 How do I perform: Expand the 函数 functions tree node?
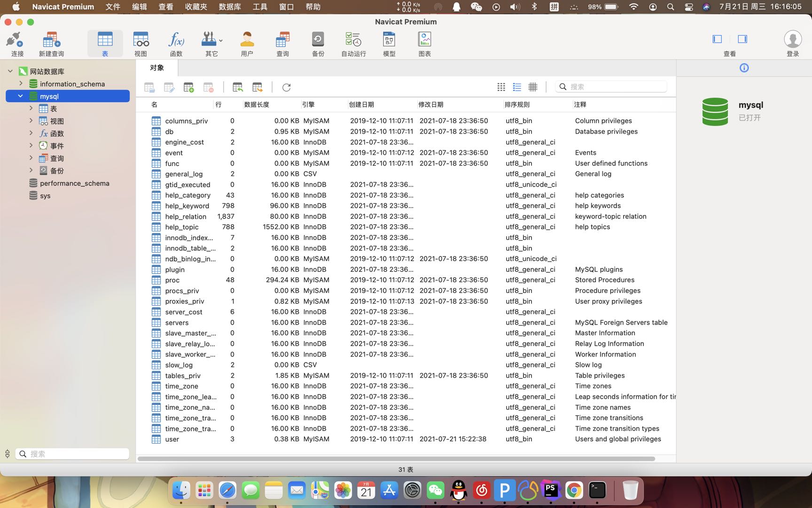pos(31,133)
